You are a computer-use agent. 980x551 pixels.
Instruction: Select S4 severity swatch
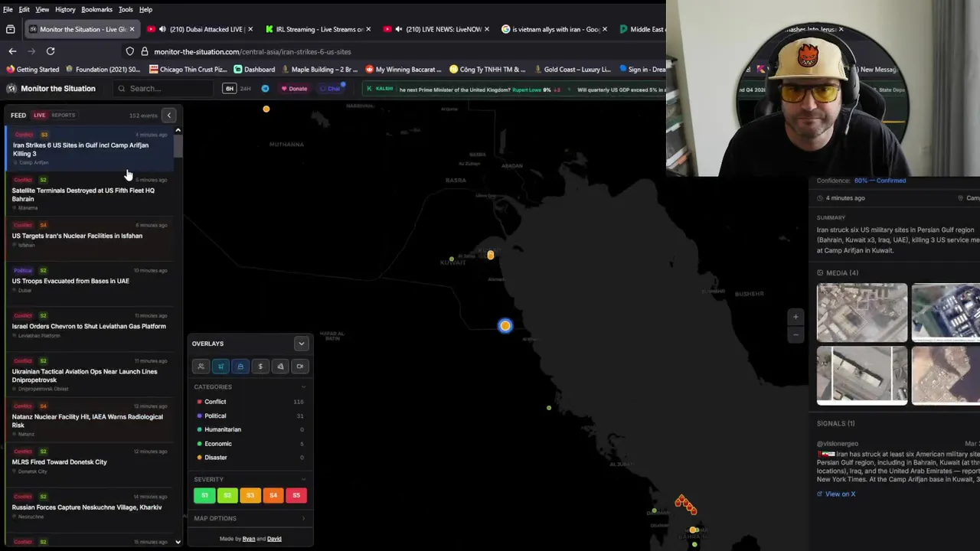[x=273, y=495]
